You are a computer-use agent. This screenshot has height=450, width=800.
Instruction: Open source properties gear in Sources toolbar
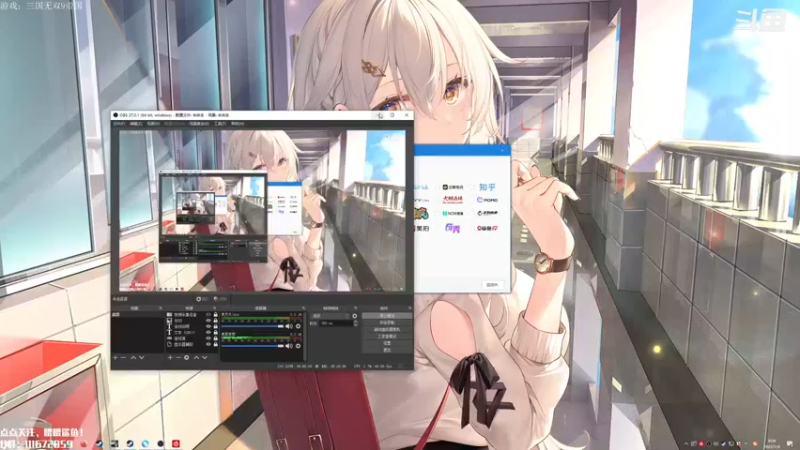coord(186,358)
